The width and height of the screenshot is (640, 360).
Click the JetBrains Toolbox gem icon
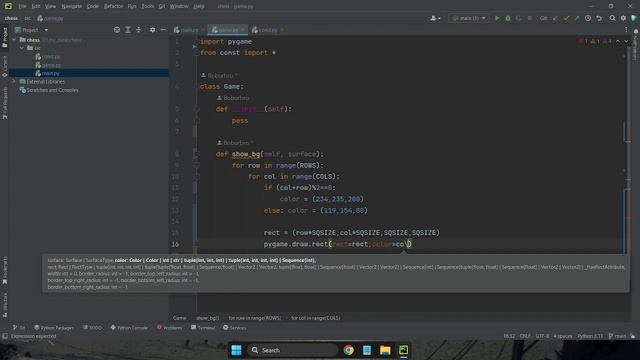634,18
